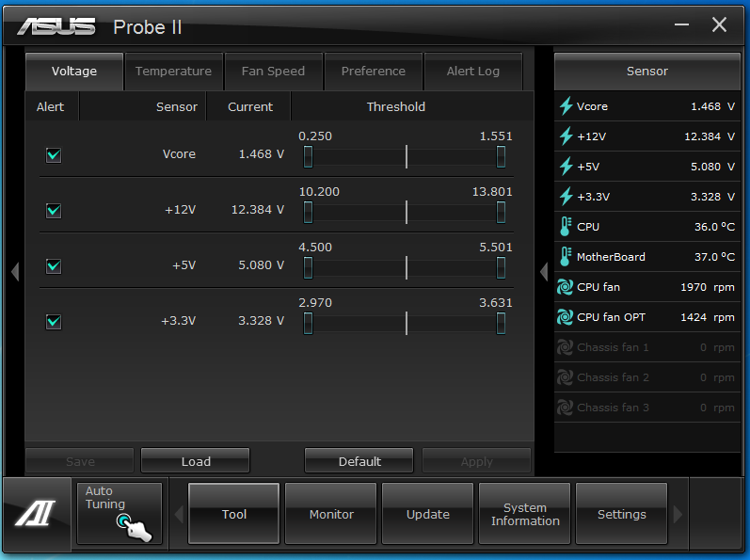Screen dimensions: 750x560
Task: Click Vcore lower threshold slider handle
Action: click(308, 156)
